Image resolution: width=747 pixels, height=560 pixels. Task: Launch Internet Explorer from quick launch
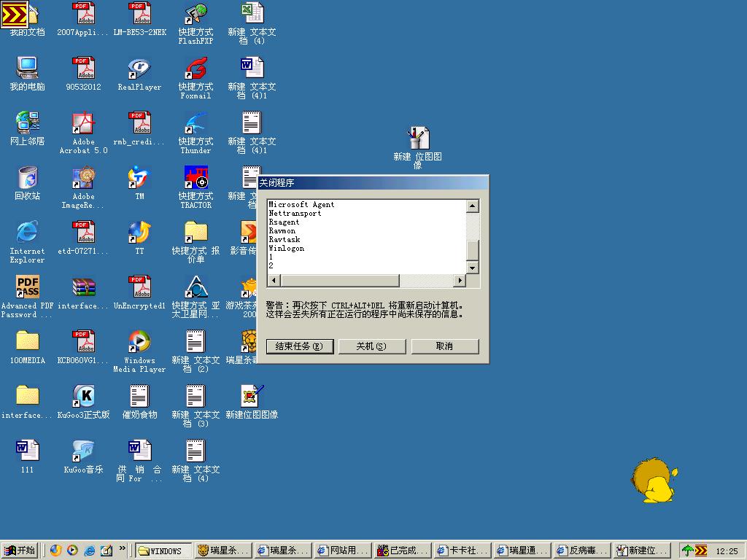[89, 551]
